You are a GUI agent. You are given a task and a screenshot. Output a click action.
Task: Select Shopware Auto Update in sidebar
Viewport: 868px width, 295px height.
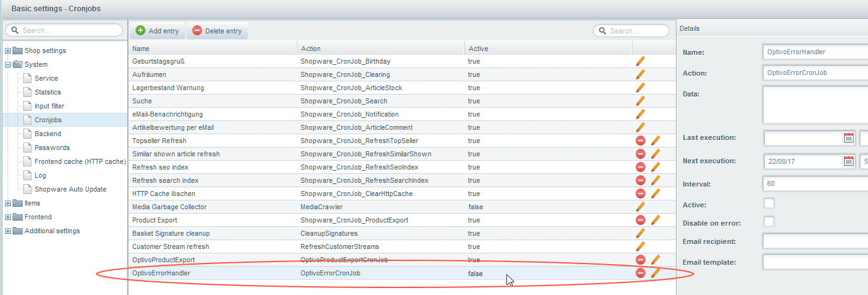[x=70, y=189]
